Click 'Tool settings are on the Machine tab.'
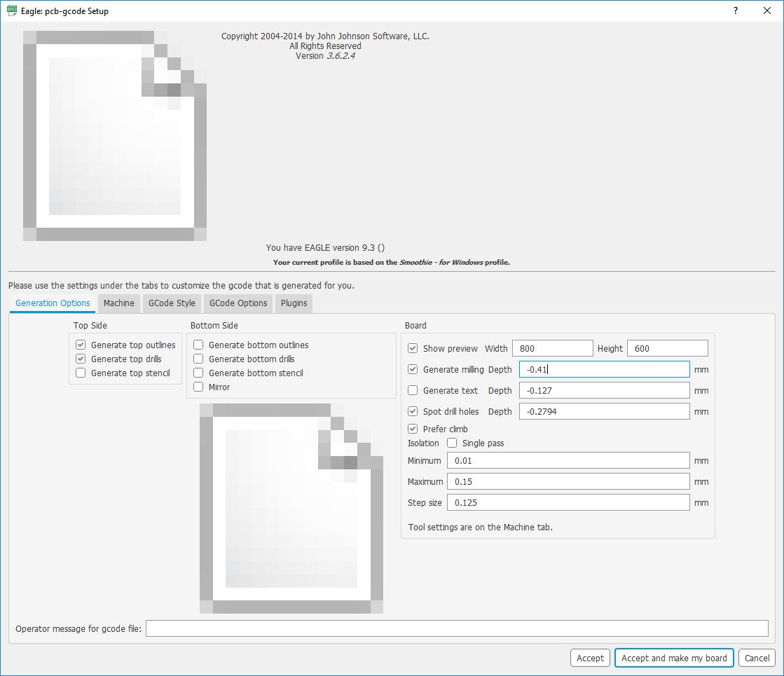This screenshot has height=676, width=784. tap(480, 527)
